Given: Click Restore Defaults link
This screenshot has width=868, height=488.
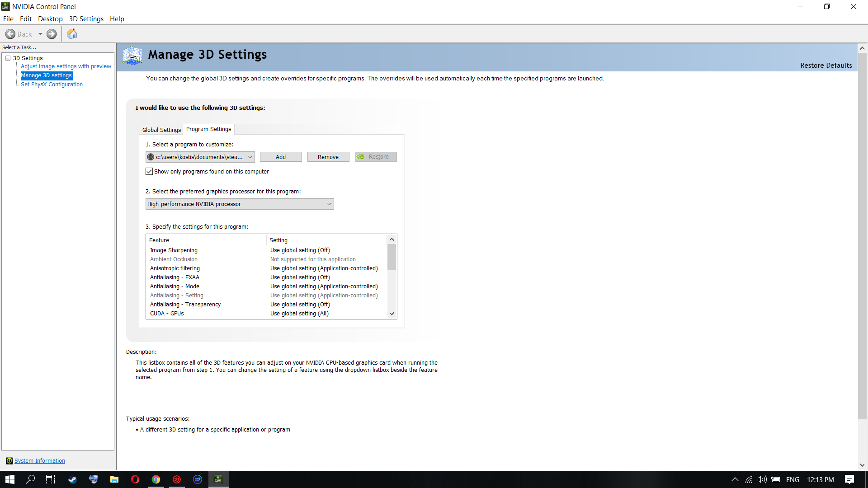Looking at the screenshot, I should (x=826, y=66).
